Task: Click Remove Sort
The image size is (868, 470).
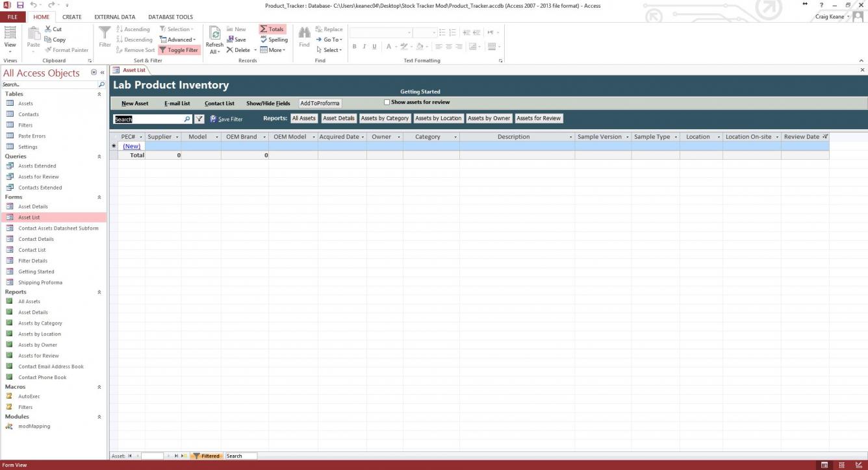Action: [136, 50]
